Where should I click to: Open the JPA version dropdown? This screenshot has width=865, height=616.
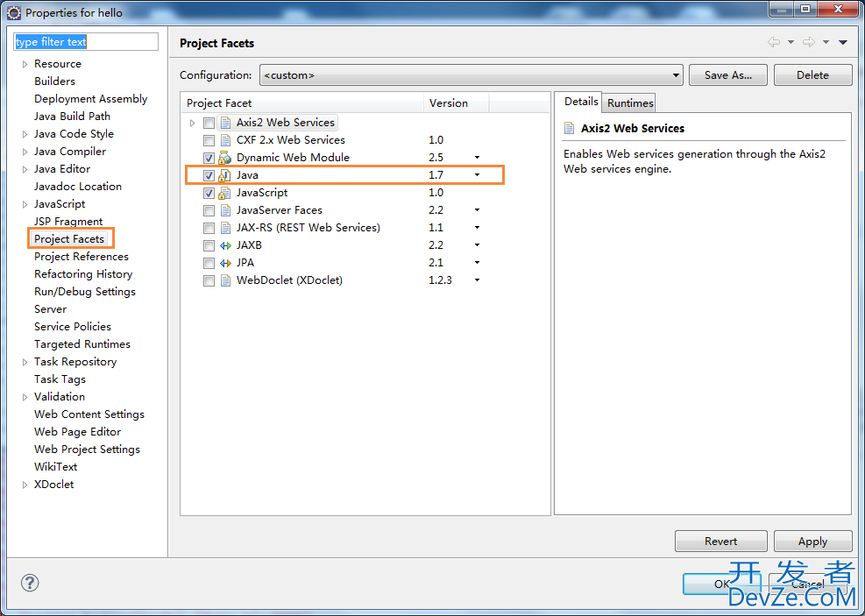click(477, 263)
